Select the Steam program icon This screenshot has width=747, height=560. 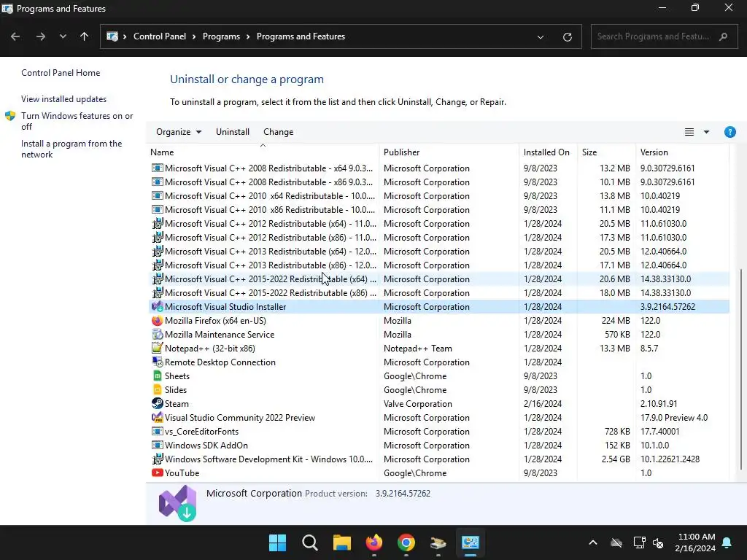pos(157,403)
